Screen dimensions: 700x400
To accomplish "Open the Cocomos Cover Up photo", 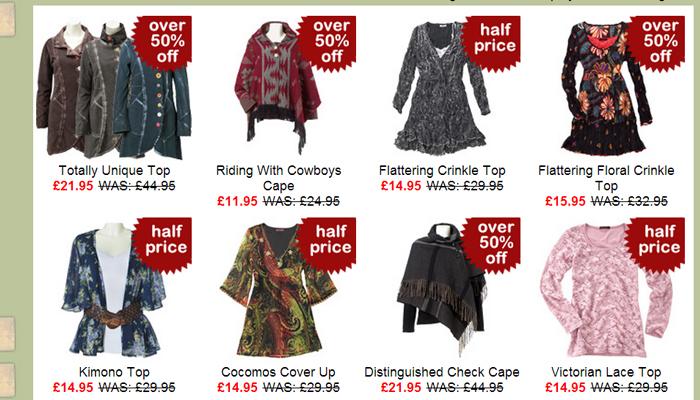I will coord(278,289).
